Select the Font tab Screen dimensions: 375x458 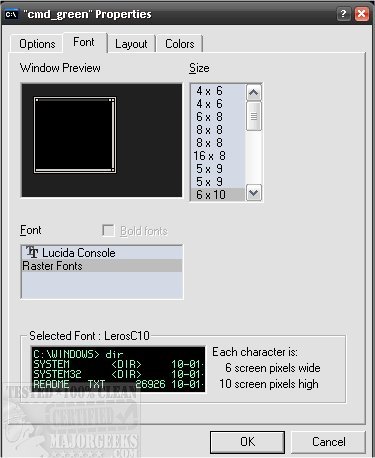coord(84,42)
